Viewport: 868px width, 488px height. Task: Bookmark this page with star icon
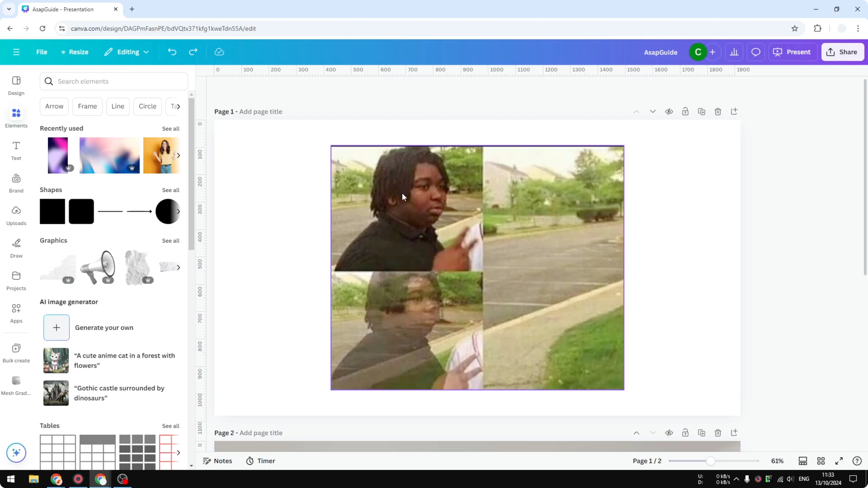(x=795, y=29)
